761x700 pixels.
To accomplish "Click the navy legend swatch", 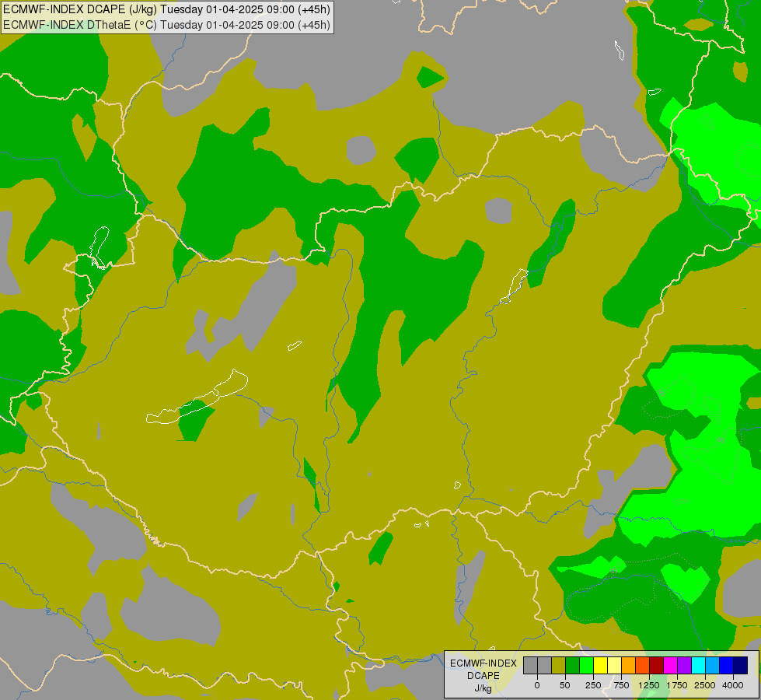I will pos(741,665).
